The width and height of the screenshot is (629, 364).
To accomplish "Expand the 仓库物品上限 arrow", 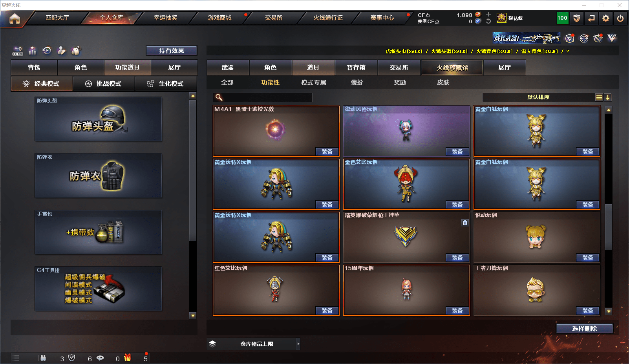I will point(298,344).
